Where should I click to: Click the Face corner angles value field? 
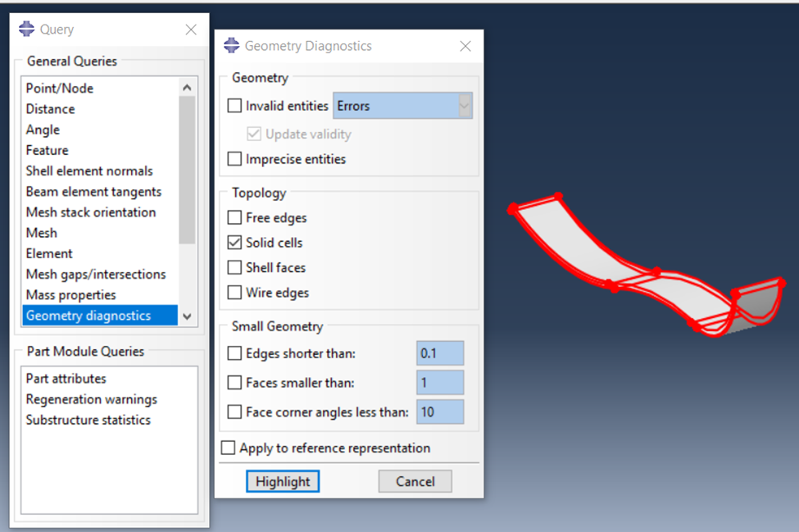(440, 412)
